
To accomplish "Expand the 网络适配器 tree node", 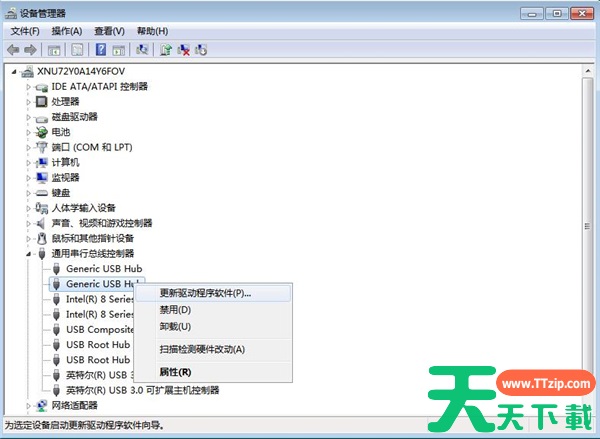I will coord(28,406).
